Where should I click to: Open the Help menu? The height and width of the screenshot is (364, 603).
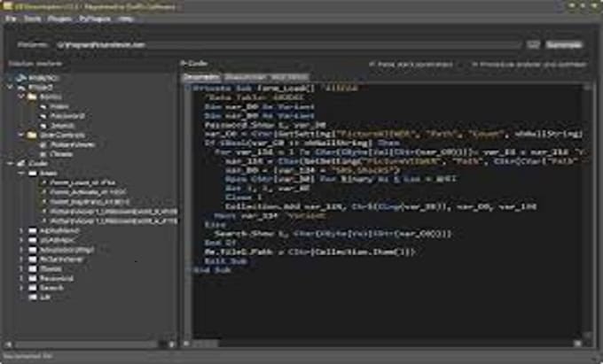(126, 19)
